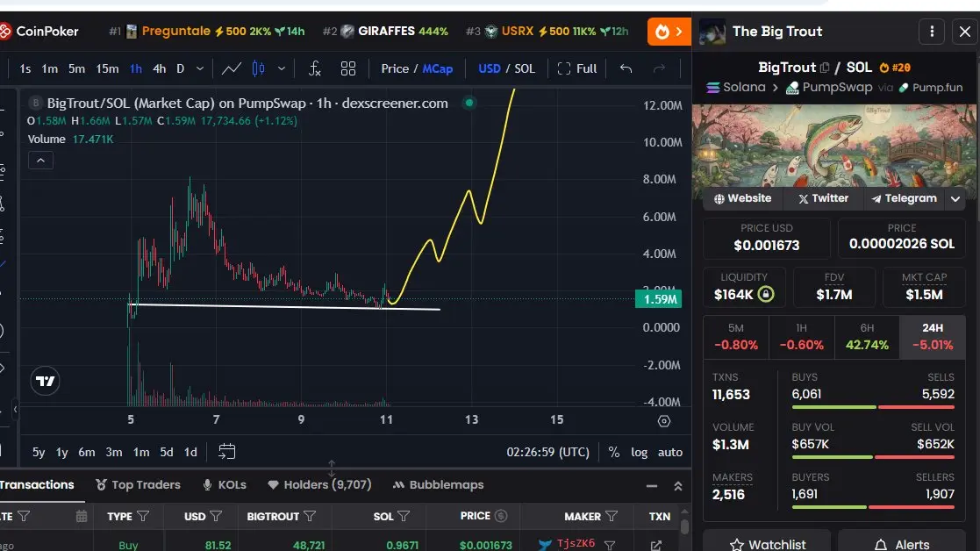
Task: Open chart settings gear icon
Action: coord(664,421)
